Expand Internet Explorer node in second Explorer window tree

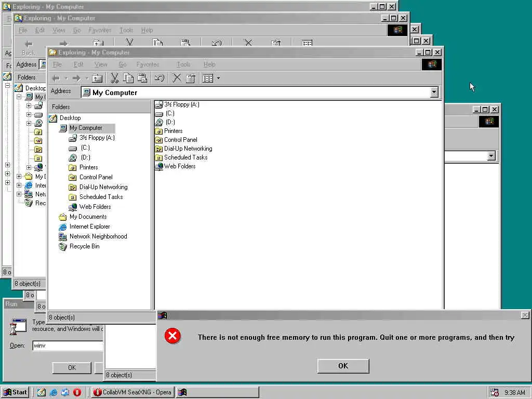[19, 185]
